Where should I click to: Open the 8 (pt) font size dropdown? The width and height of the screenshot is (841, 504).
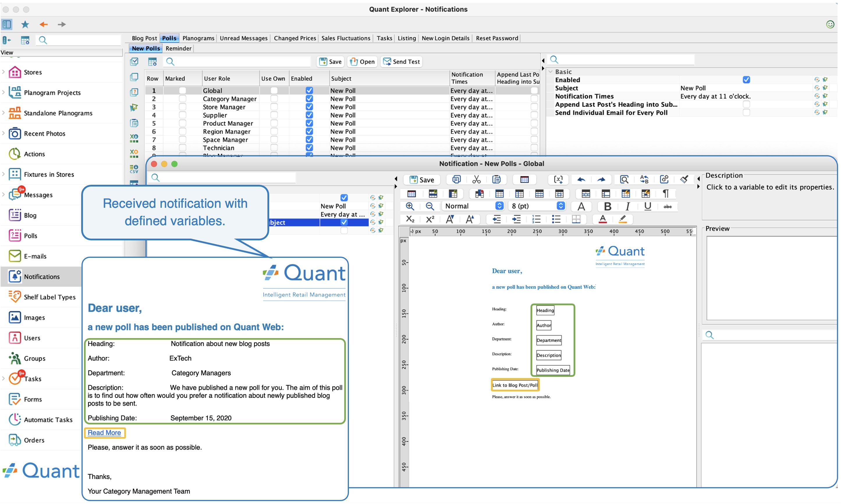click(537, 206)
